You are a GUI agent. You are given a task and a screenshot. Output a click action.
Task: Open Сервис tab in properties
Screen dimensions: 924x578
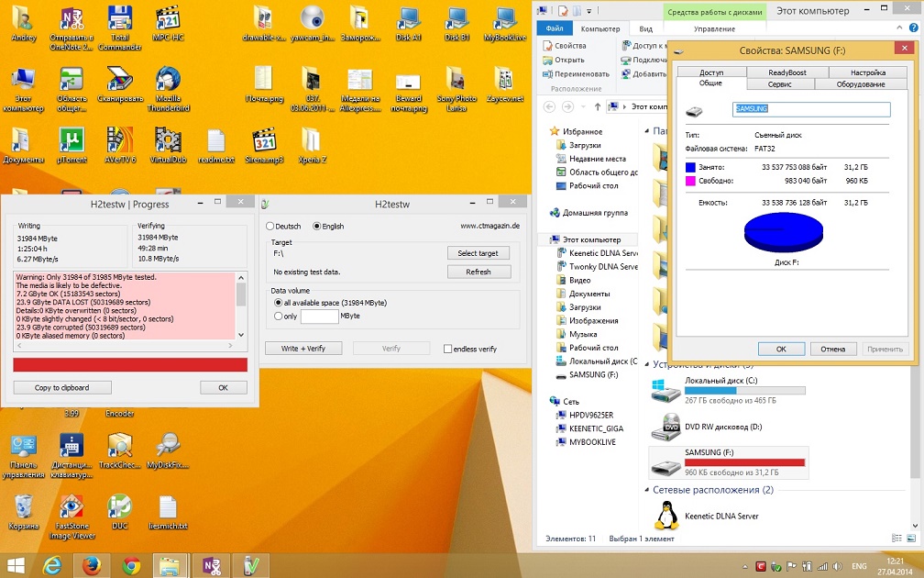coord(779,83)
